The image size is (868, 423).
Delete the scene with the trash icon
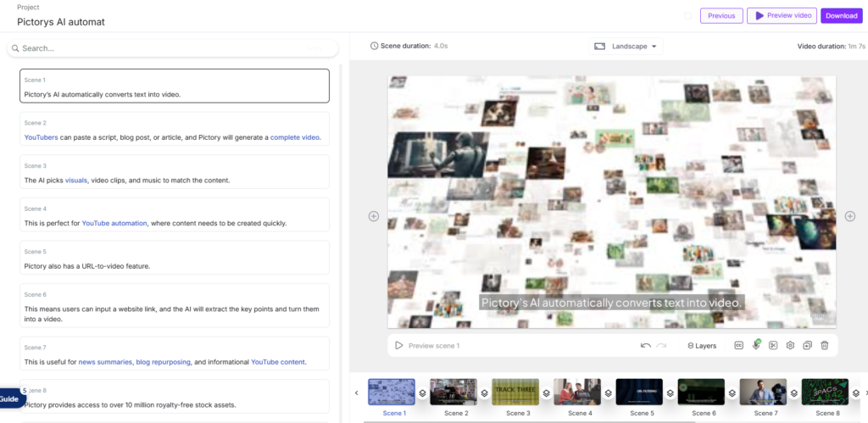[x=825, y=346]
